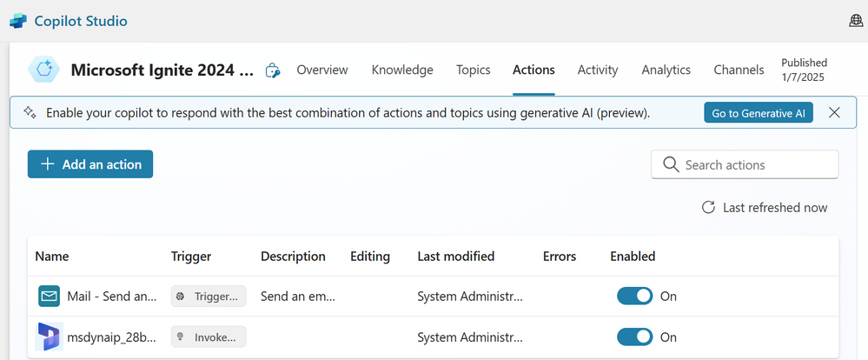Screen dimensions: 868x360
Task: Open the Topics tab
Action: 474,70
